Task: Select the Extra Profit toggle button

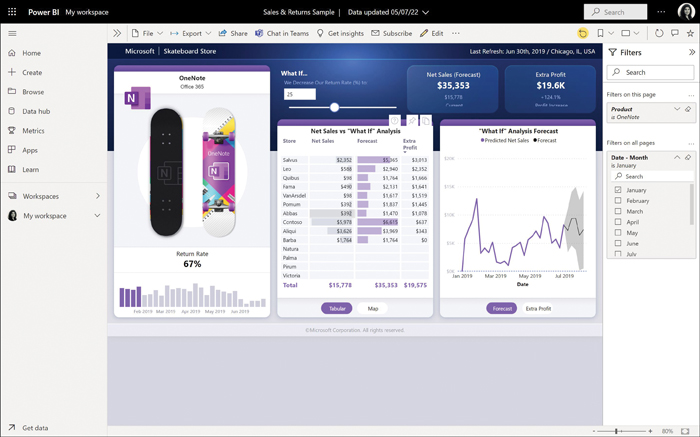Action: coord(538,308)
